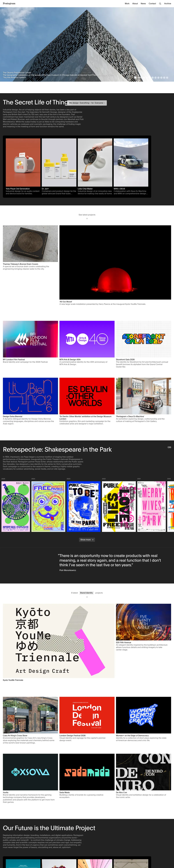This screenshot has width=174, height=868.
Task: Click the arrow under the Brand Identity filter
Action: point(87,597)
